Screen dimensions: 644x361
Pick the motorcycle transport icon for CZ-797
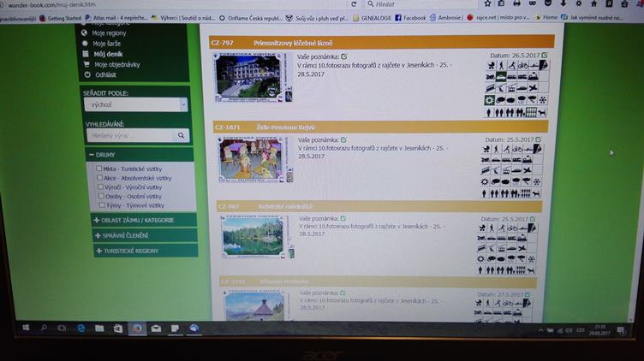click(491, 77)
